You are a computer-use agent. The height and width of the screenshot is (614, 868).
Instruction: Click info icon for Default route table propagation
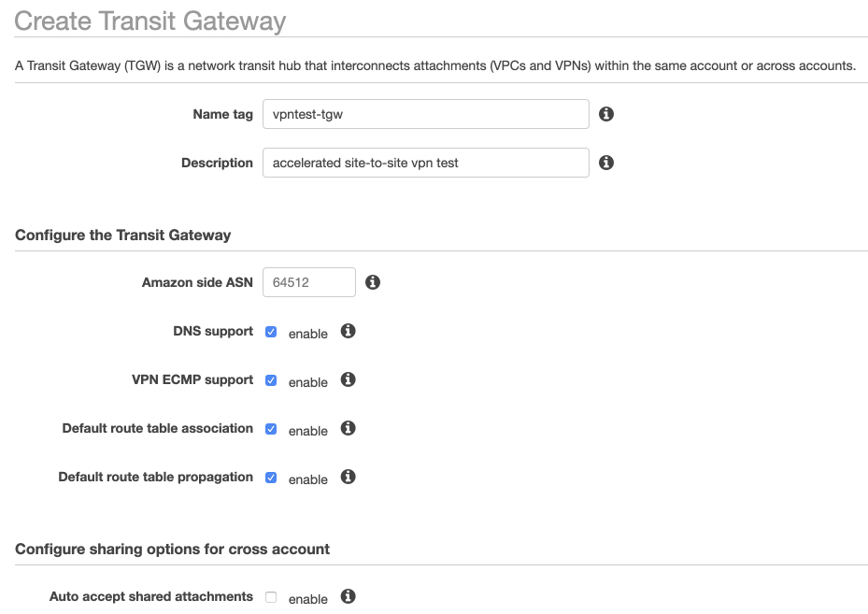point(349,477)
